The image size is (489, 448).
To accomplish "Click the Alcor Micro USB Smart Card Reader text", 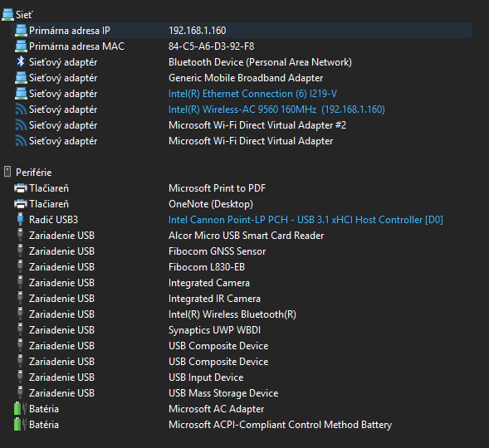I will pos(246,236).
